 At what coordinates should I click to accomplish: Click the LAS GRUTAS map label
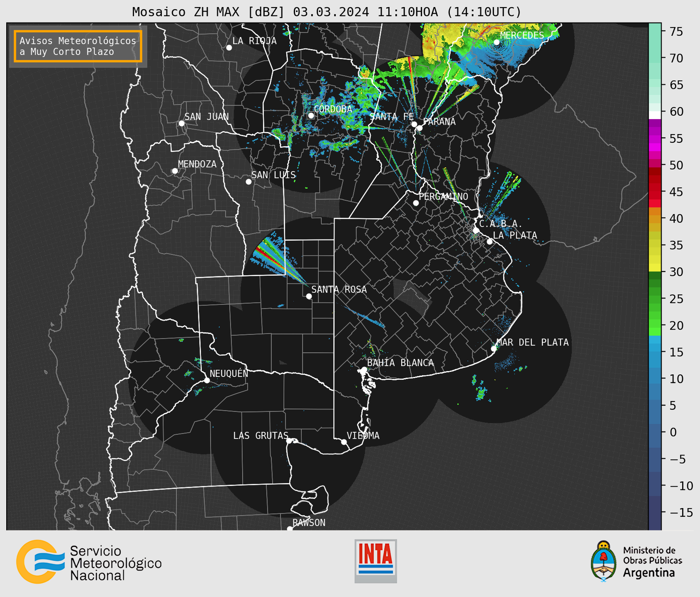[x=261, y=436]
